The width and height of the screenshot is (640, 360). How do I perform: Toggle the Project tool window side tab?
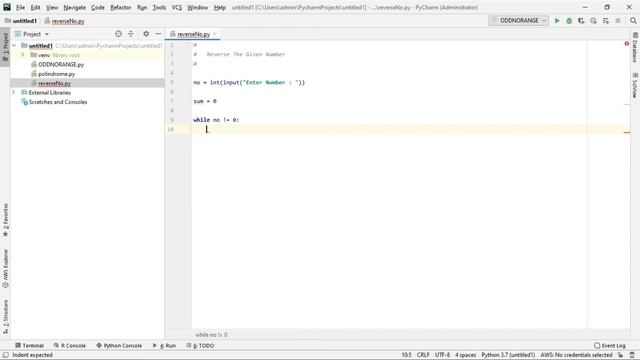(5, 47)
